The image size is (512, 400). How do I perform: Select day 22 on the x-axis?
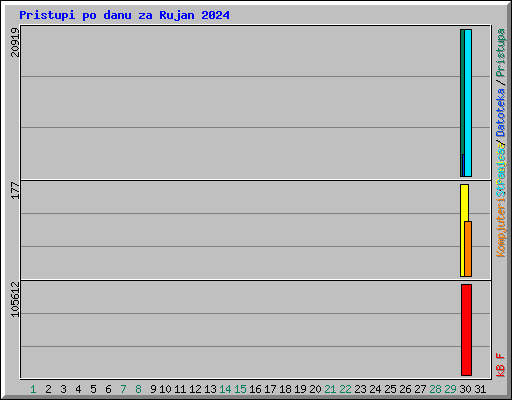coord(345,389)
